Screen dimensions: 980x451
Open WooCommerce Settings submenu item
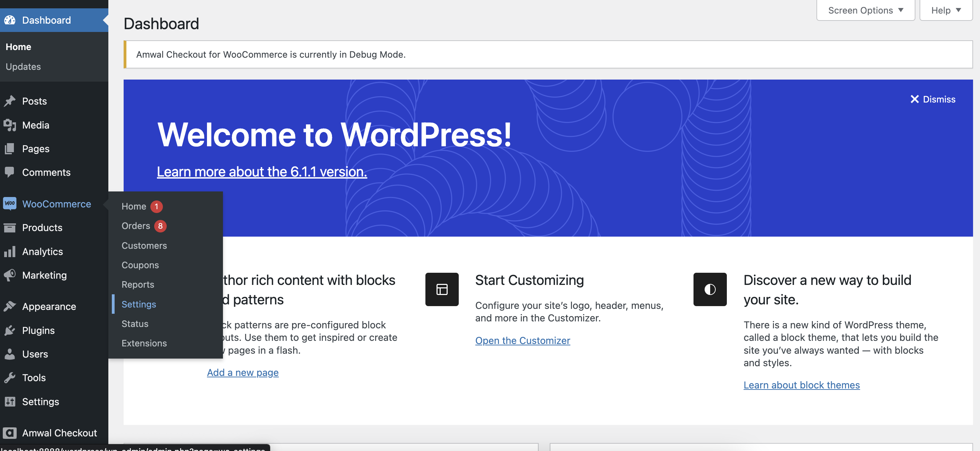point(139,304)
